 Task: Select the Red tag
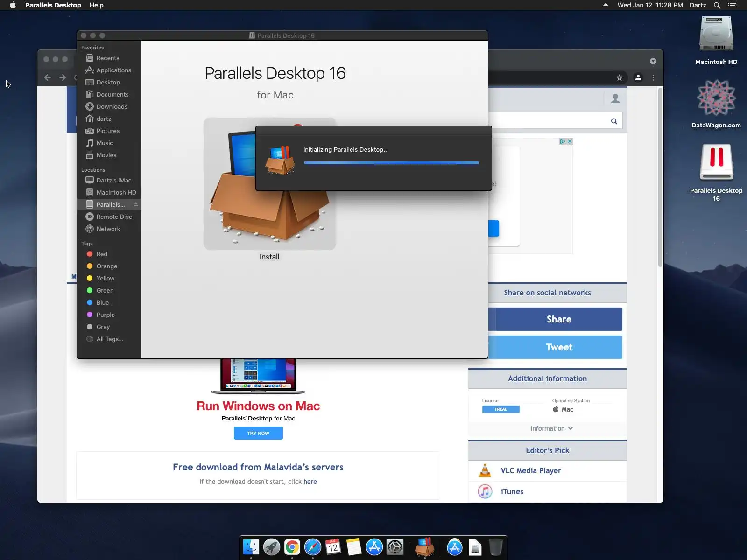(x=109, y=254)
